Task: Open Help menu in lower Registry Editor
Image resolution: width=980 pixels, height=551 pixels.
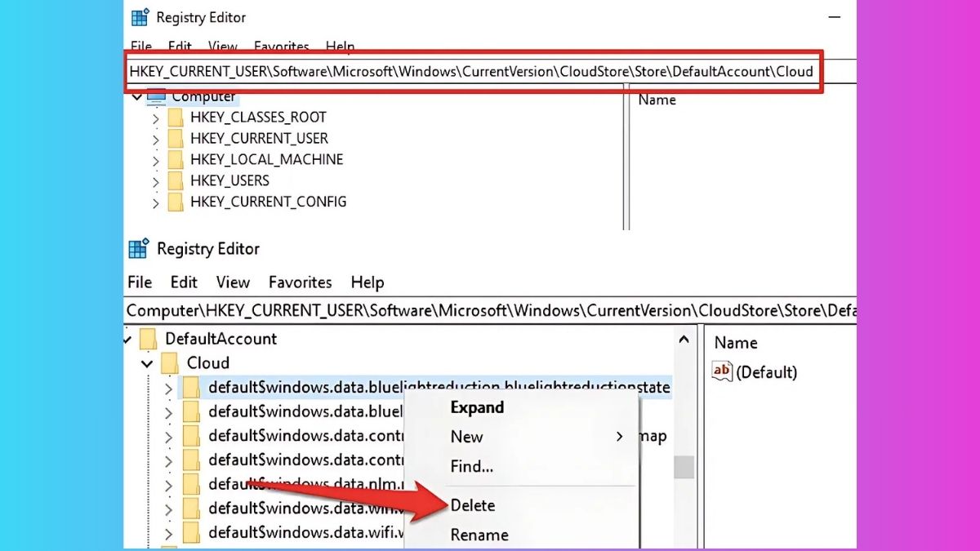Action: pos(367,282)
